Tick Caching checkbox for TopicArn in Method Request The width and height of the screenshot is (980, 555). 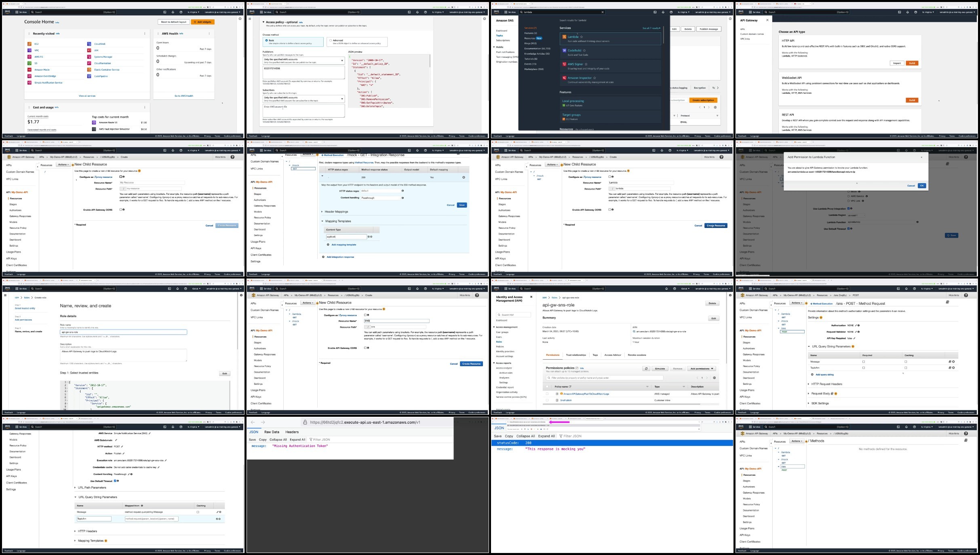point(906,368)
